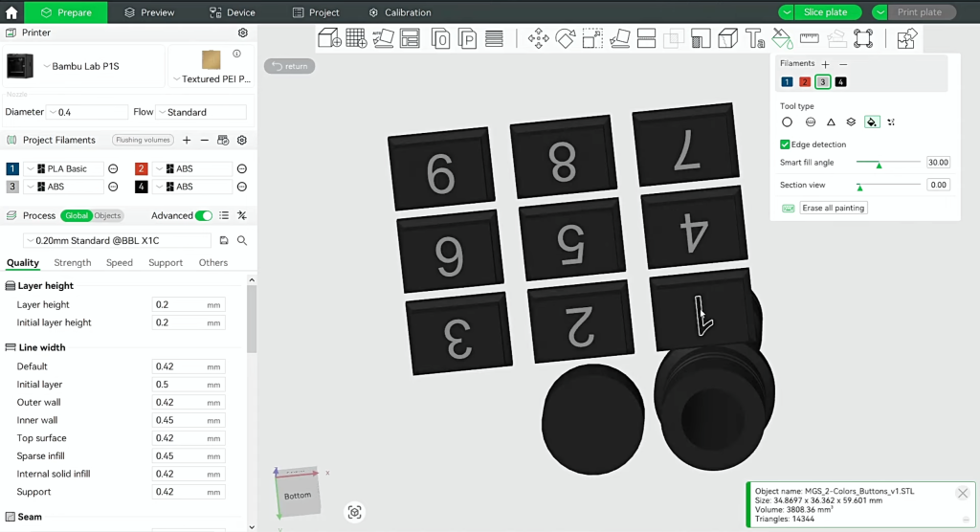Open the Supports painting tool
The image size is (980, 532).
click(x=701, y=39)
